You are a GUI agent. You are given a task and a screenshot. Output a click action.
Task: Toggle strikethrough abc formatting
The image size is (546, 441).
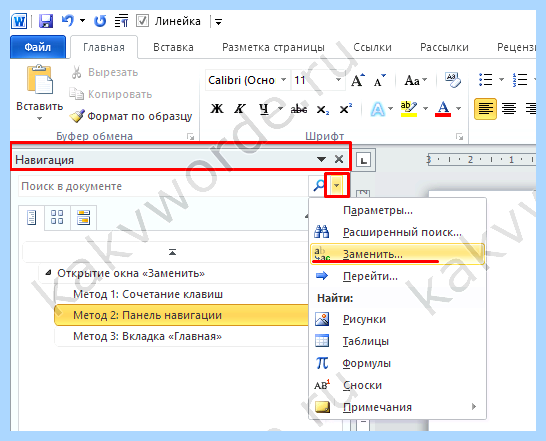pos(299,109)
